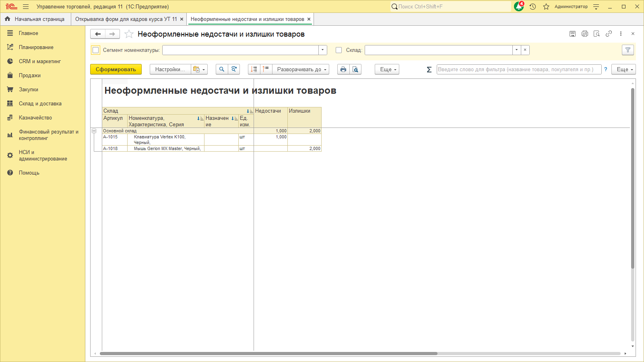Click the find magnifier toolbar icon
Screen dimensions: 644x362
pos(222,69)
